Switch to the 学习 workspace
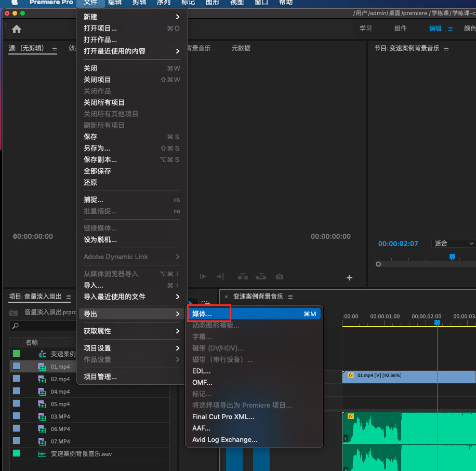476x471 pixels. pyautogui.click(x=366, y=29)
